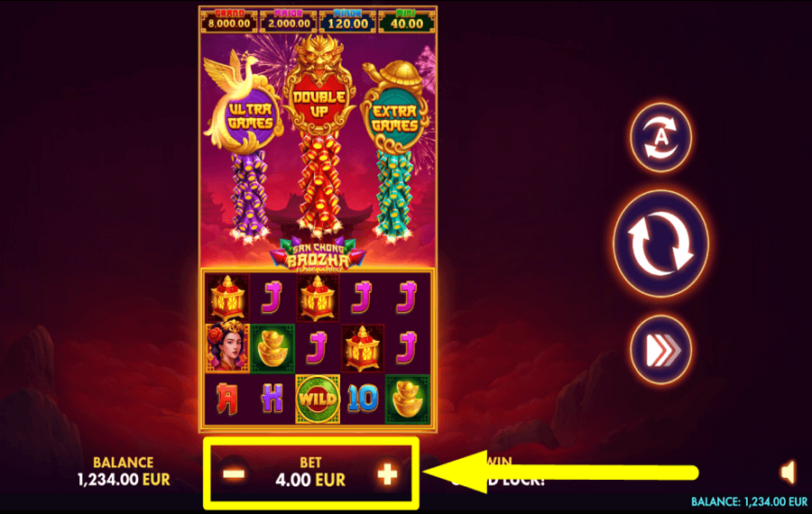Image resolution: width=812 pixels, height=514 pixels.
Task: Enable turbo mode with double-chevron button
Action: point(660,350)
